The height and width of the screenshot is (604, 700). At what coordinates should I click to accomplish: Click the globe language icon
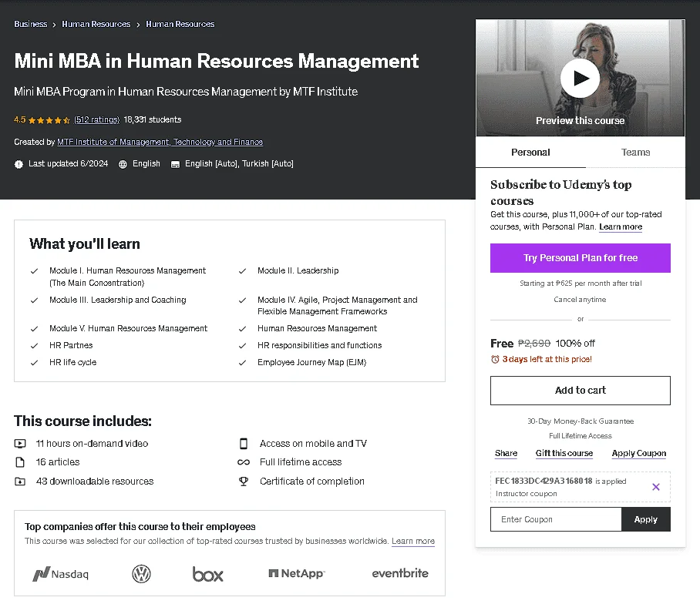123,164
